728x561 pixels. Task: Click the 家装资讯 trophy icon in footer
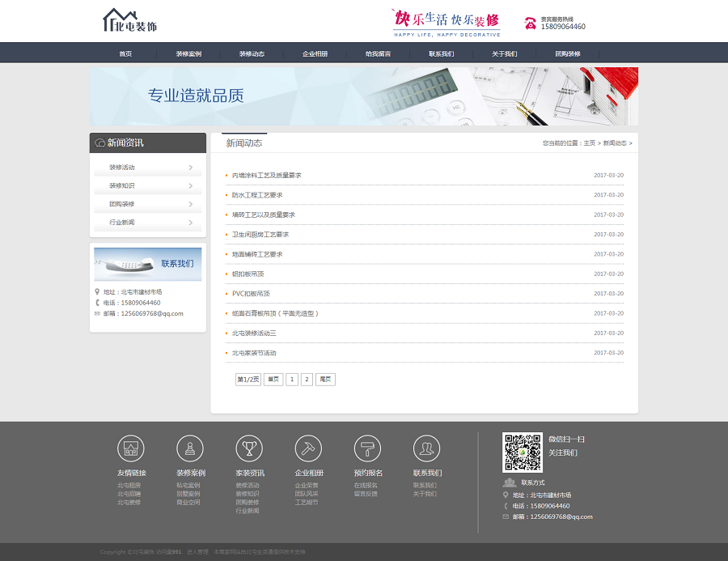[249, 448]
